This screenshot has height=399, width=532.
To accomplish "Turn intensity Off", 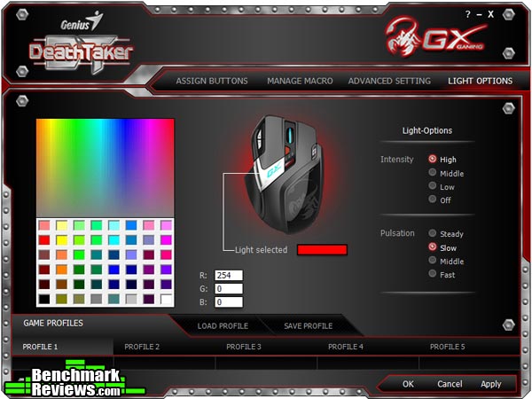I will pyautogui.click(x=433, y=199).
